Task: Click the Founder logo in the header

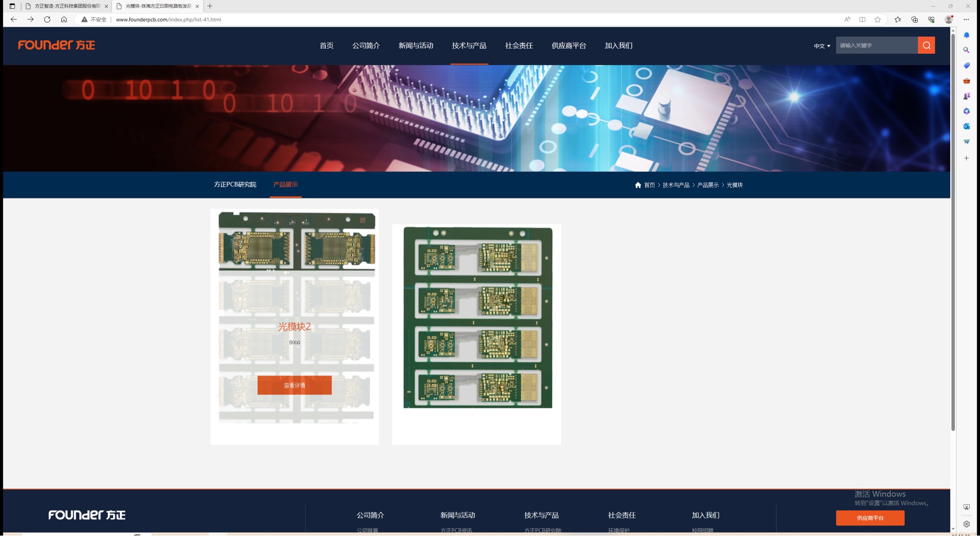Action: tap(56, 45)
